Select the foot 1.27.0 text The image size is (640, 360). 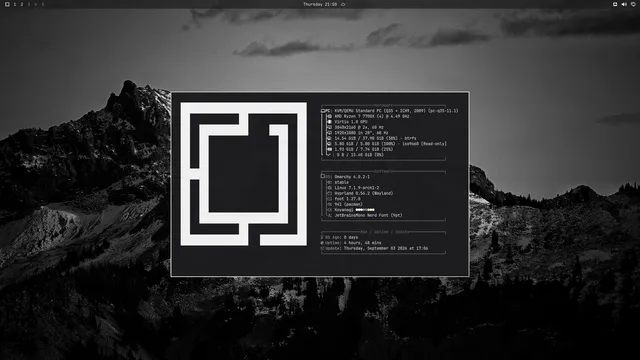coord(347,199)
